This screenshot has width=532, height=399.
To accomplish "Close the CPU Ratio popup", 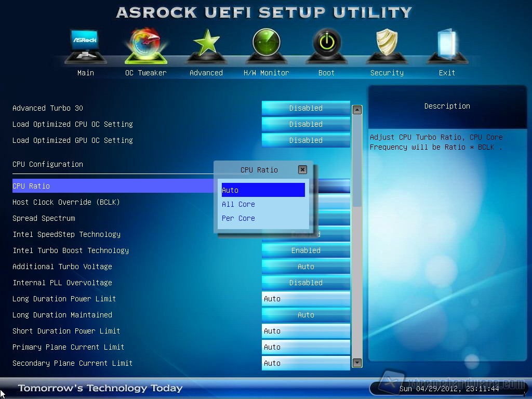I will tap(302, 169).
